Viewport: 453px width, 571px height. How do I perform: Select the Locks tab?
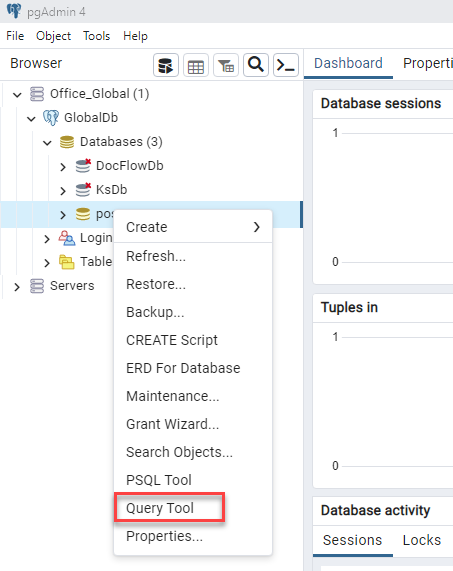pyautogui.click(x=422, y=540)
